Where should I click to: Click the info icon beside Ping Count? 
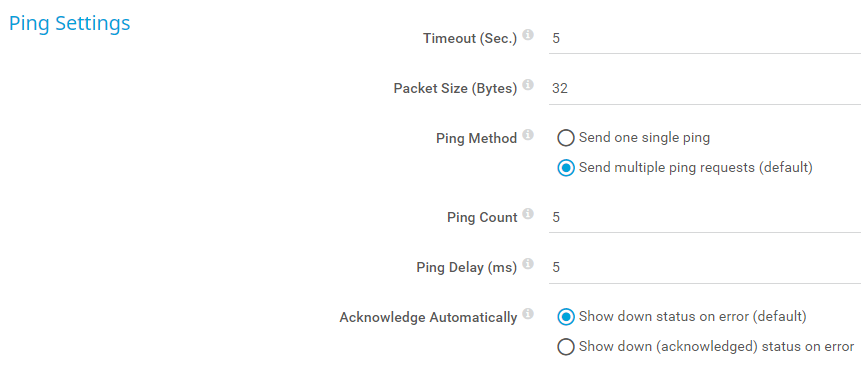pyautogui.click(x=528, y=214)
